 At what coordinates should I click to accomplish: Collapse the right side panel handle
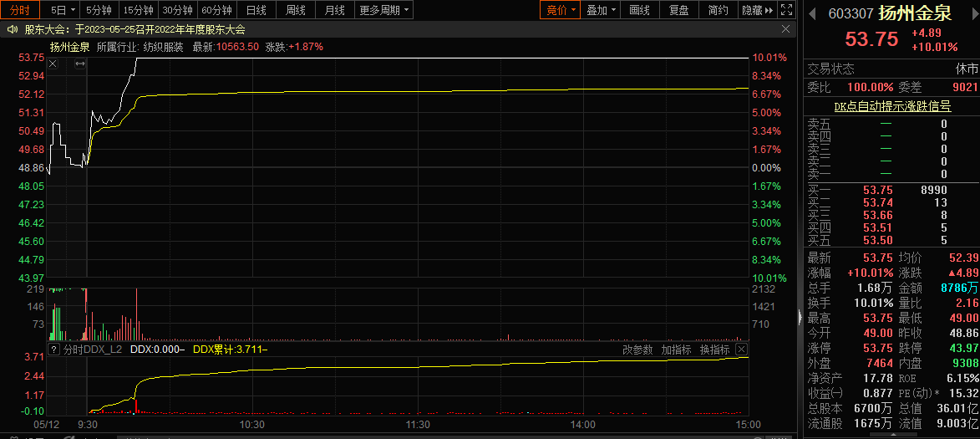800,316
